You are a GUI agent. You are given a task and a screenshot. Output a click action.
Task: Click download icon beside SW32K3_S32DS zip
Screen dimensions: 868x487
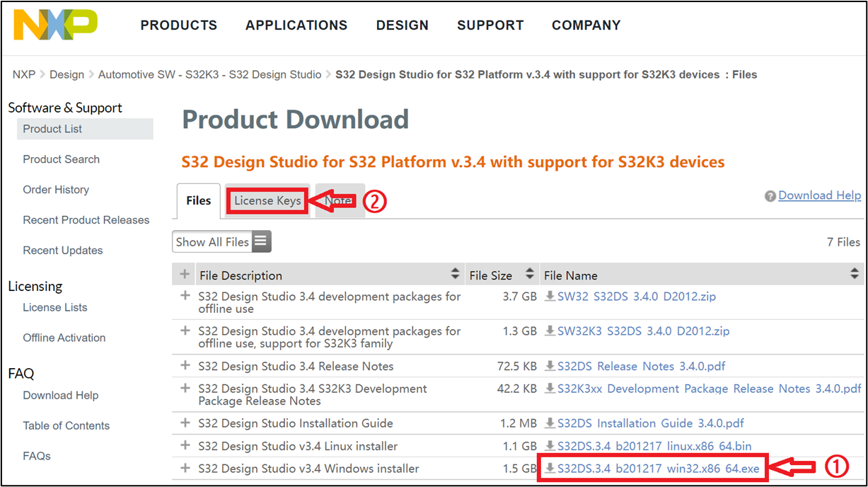550,331
